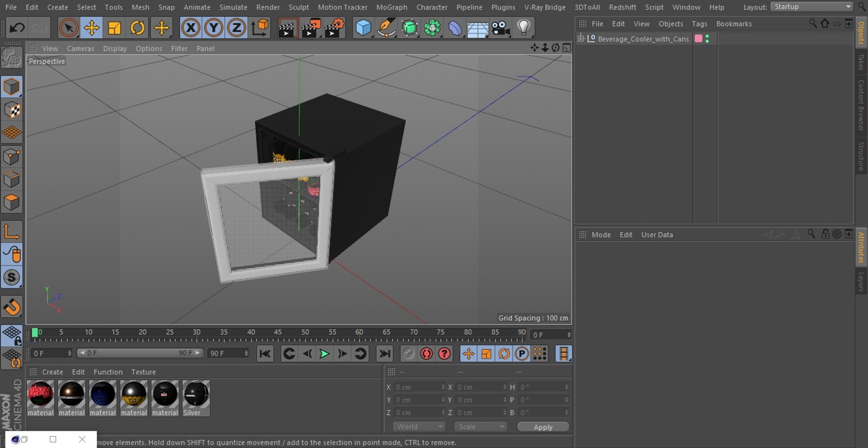868x448 pixels.
Task: Toggle object visibility dots for Beverage_Cooler
Action: tap(707, 39)
